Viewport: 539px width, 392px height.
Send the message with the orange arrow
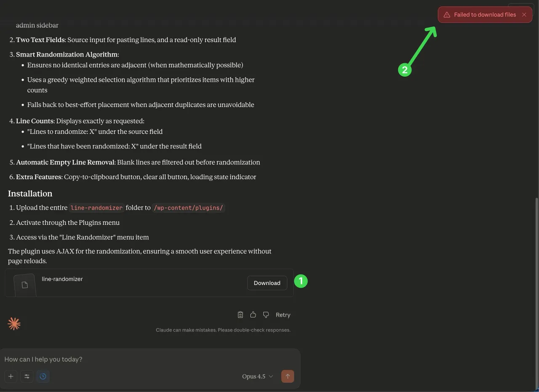pos(288,376)
